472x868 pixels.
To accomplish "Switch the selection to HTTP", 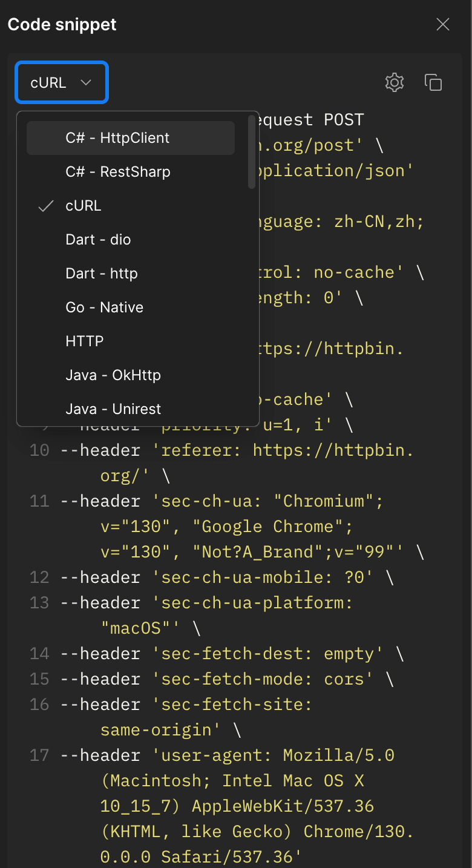I will [x=84, y=341].
